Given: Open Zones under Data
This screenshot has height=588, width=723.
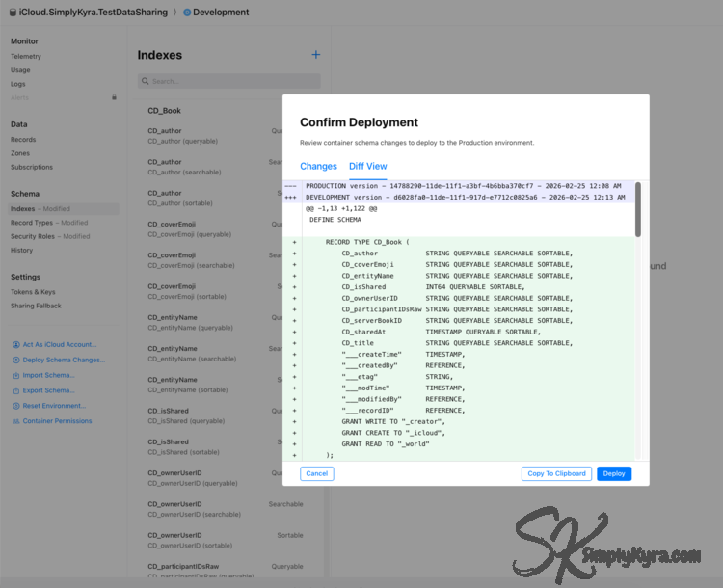Looking at the screenshot, I should tap(20, 153).
